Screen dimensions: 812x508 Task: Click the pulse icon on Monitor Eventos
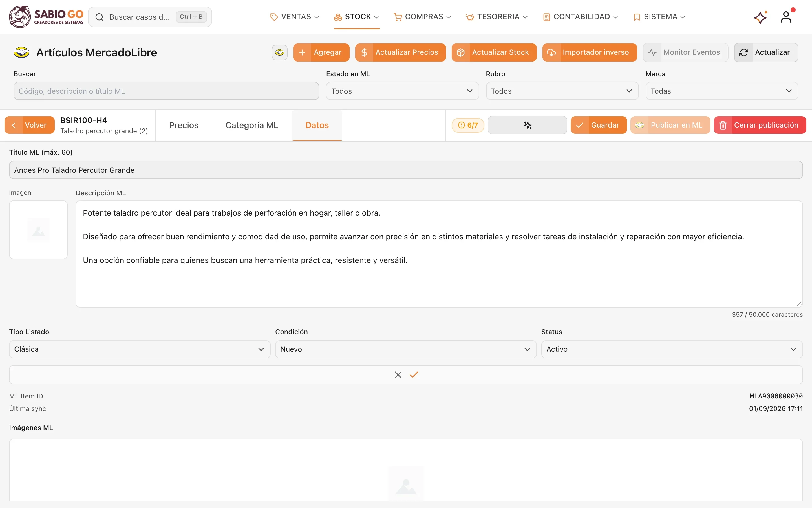click(x=652, y=52)
